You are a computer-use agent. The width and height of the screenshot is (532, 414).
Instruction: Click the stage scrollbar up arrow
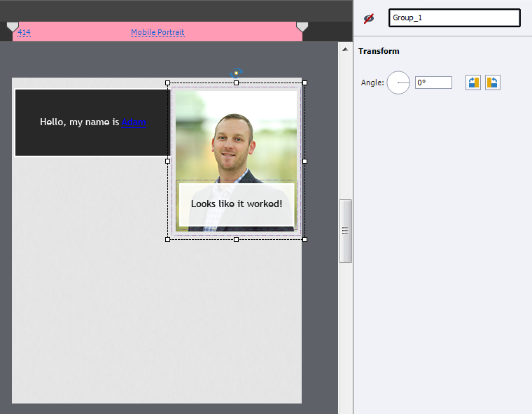pos(345,49)
